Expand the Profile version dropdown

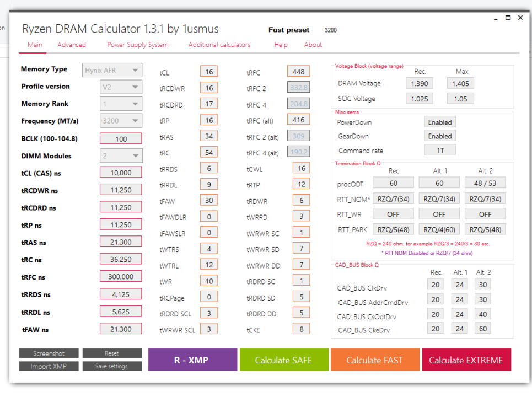click(x=121, y=87)
